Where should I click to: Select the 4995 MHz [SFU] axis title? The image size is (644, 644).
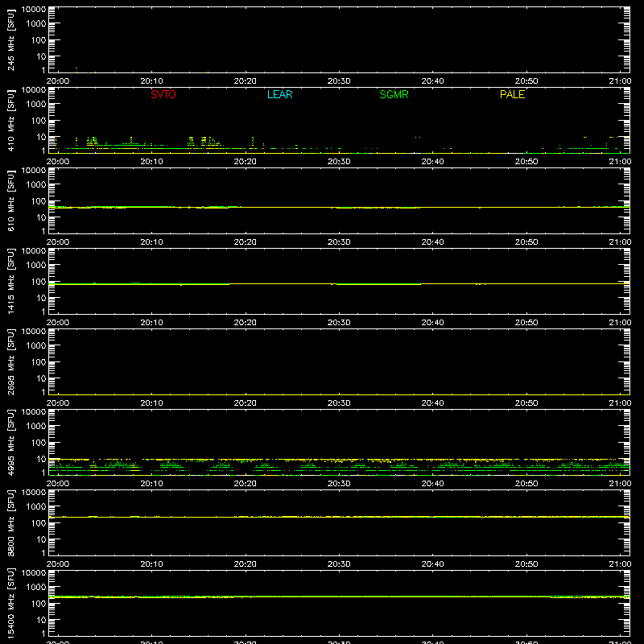(x=10, y=442)
